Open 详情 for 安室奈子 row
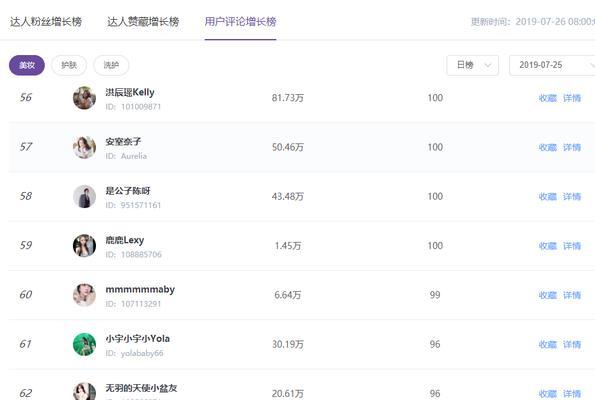Screen dimensions: 595x400 point(572,147)
